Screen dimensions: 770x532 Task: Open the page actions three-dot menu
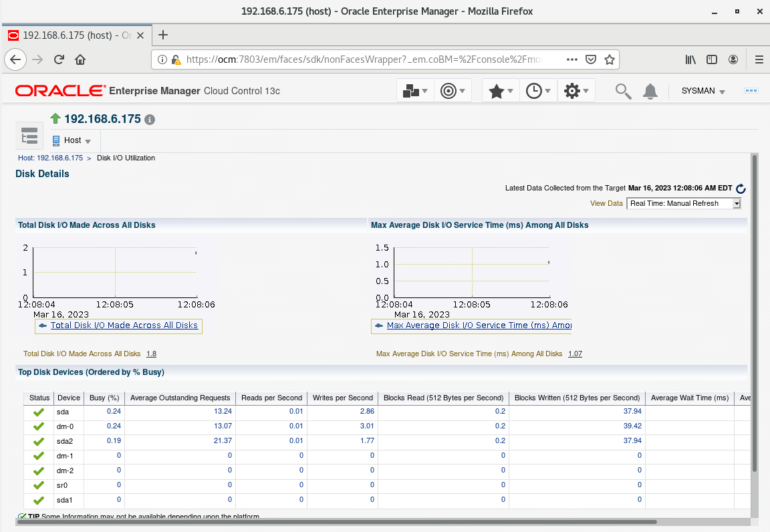click(x=572, y=59)
